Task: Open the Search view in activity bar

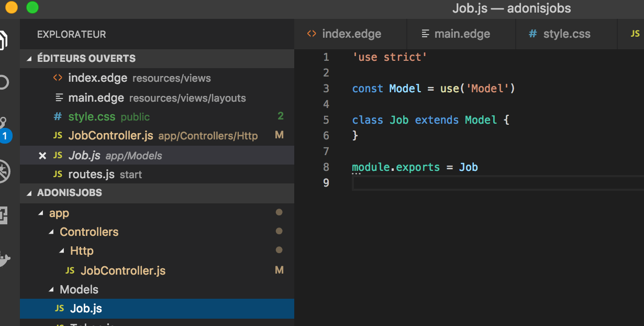Action: click(3, 82)
